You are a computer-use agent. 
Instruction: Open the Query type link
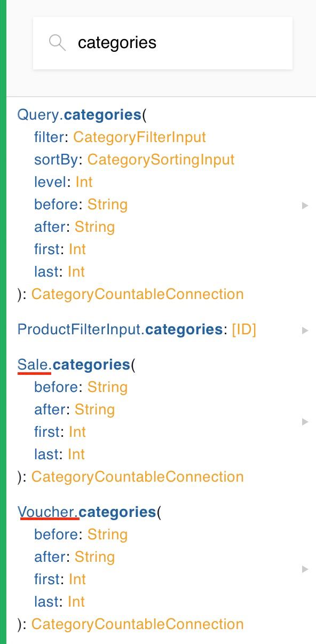click(38, 115)
